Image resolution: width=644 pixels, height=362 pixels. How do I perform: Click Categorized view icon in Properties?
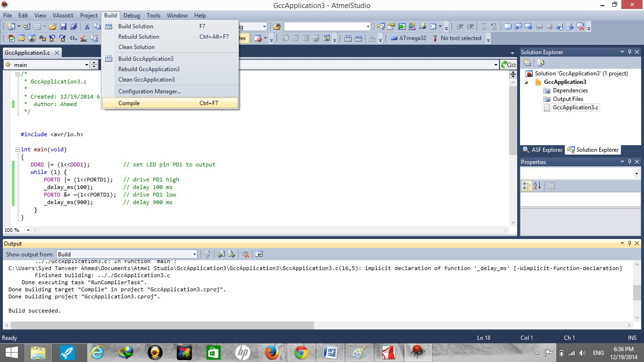(x=527, y=186)
